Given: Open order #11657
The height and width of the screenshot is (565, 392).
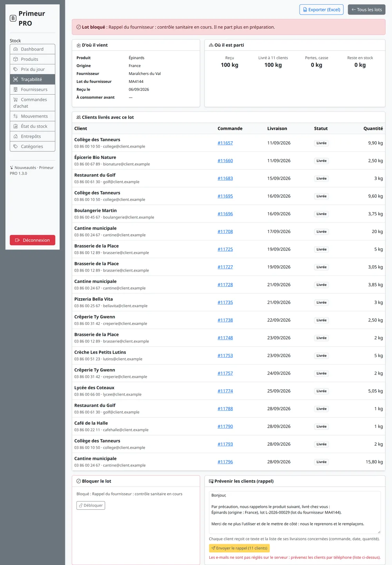Looking at the screenshot, I should 225,143.
